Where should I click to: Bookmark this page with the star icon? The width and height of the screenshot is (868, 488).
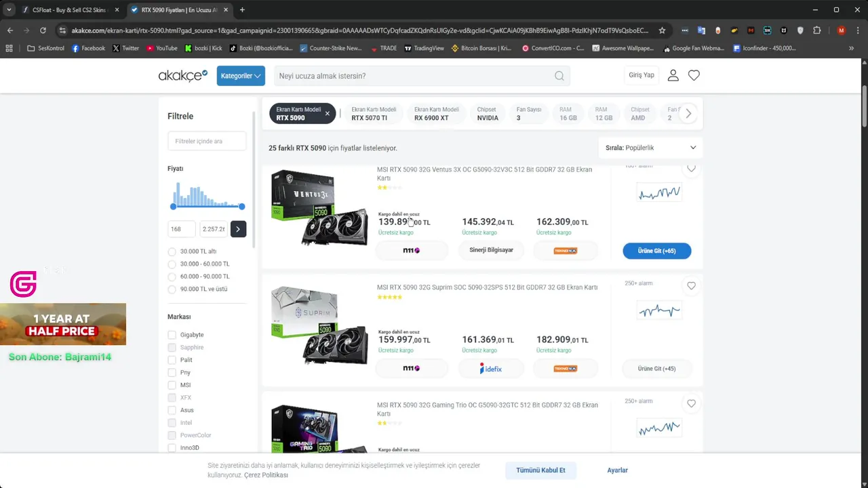[x=662, y=30]
